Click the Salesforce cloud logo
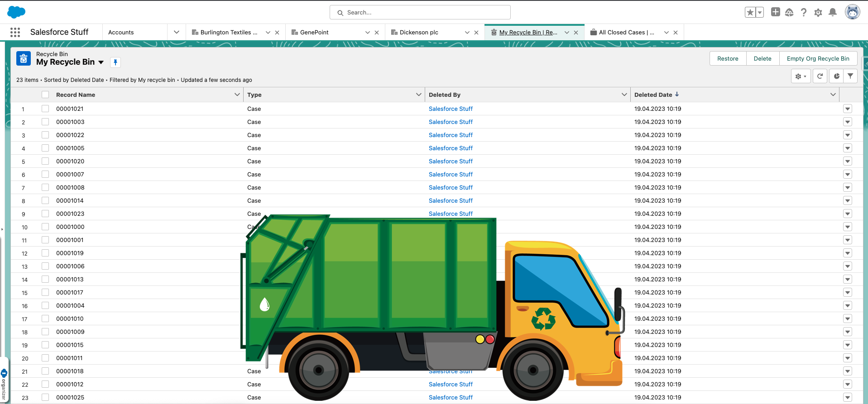The image size is (868, 404). pyautogui.click(x=16, y=12)
